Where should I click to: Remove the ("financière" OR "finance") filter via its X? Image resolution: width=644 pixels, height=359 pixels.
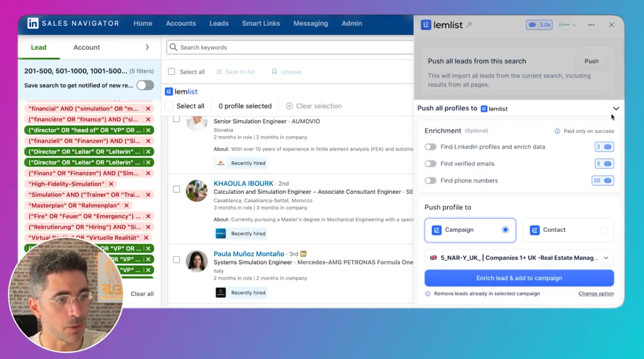(148, 119)
